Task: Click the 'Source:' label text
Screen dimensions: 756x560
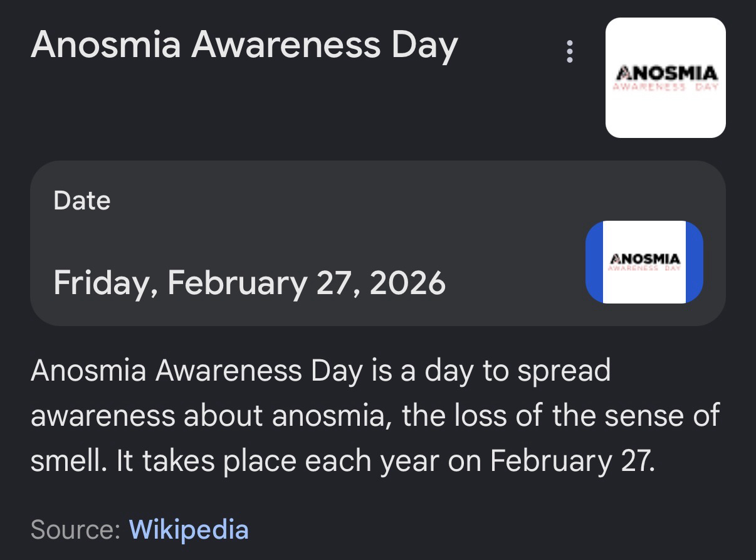Action: click(x=75, y=529)
